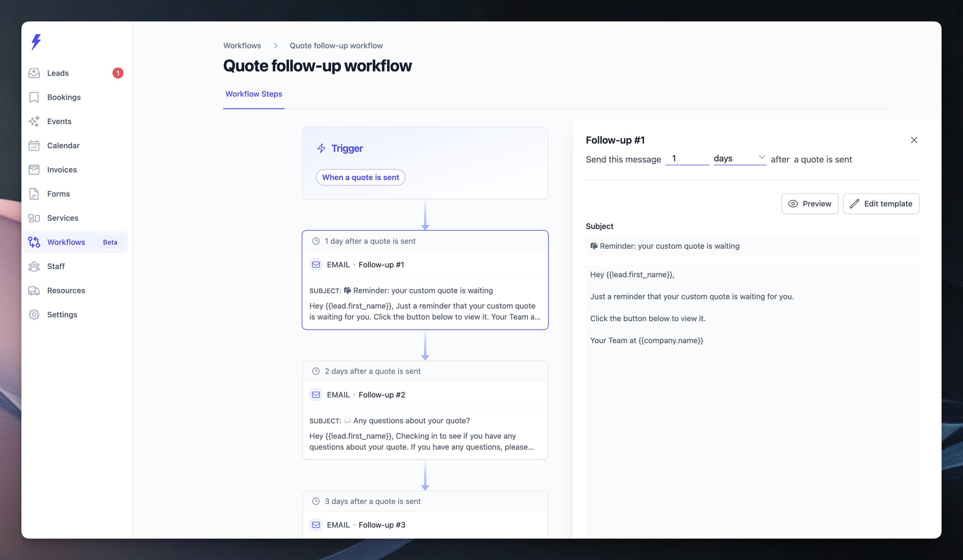Click the Events sparkle icon

point(34,121)
